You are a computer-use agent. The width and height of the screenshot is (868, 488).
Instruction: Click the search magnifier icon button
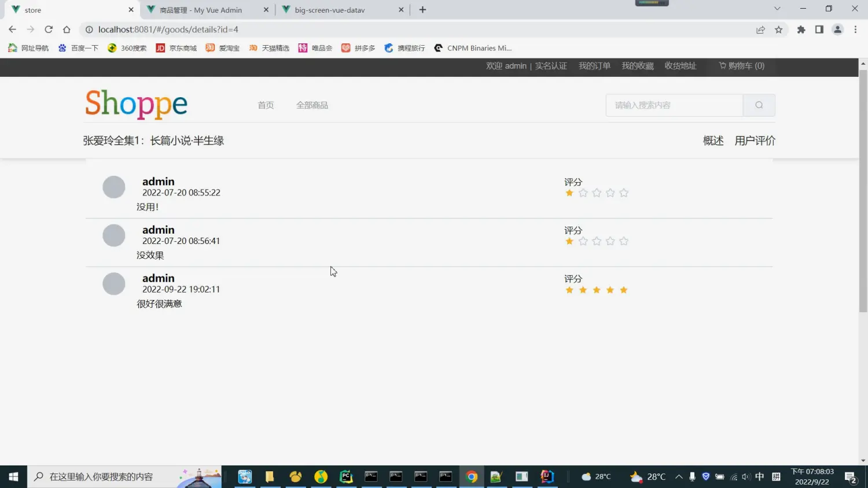(759, 105)
